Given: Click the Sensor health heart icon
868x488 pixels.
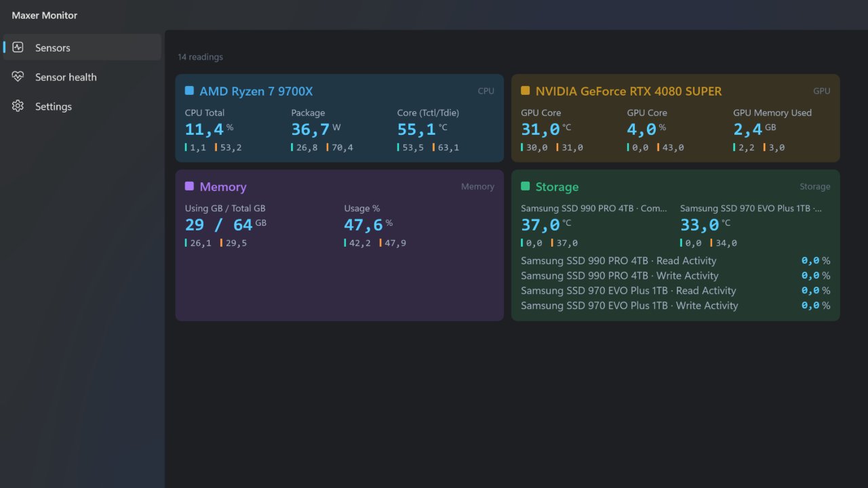Looking at the screenshot, I should click(18, 77).
